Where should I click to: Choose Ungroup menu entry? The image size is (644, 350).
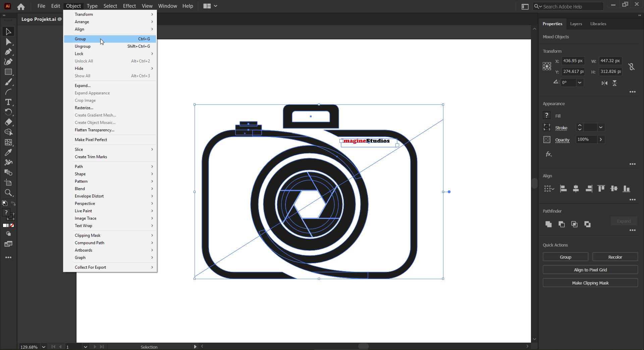click(x=110, y=46)
